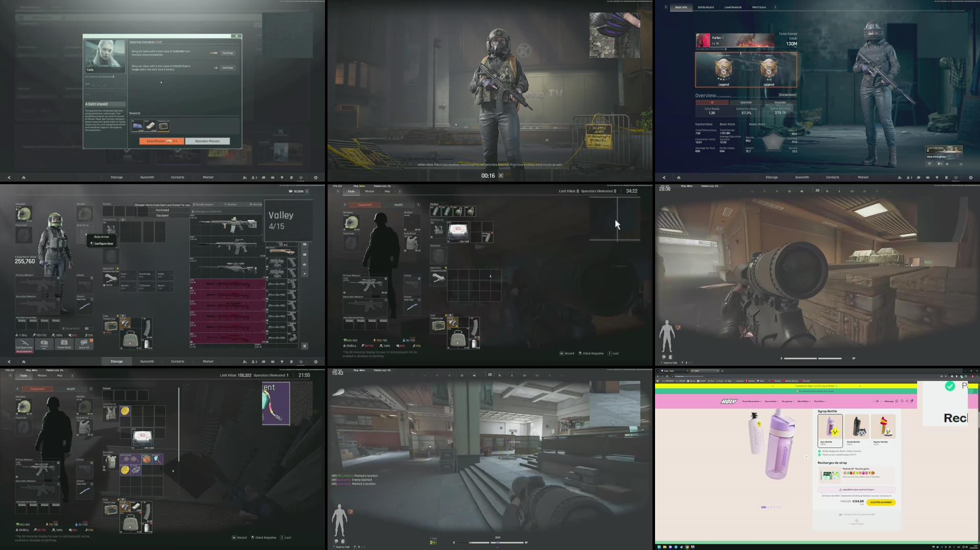This screenshot has width=980, height=550.
Task: Click Continue for the second mission objective
Action: pyautogui.click(x=228, y=68)
